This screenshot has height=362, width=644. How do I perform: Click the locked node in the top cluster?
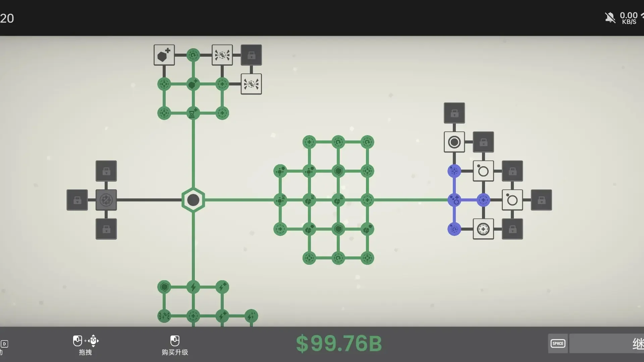[251, 55]
